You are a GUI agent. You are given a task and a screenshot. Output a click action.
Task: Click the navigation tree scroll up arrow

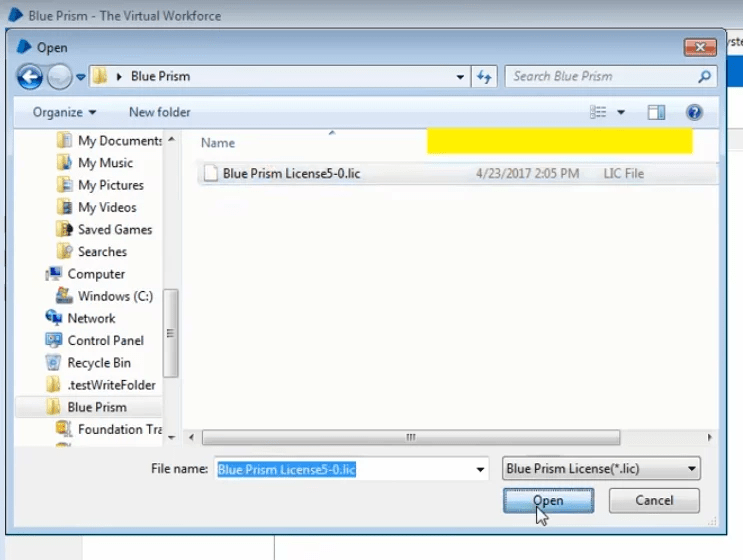point(172,139)
